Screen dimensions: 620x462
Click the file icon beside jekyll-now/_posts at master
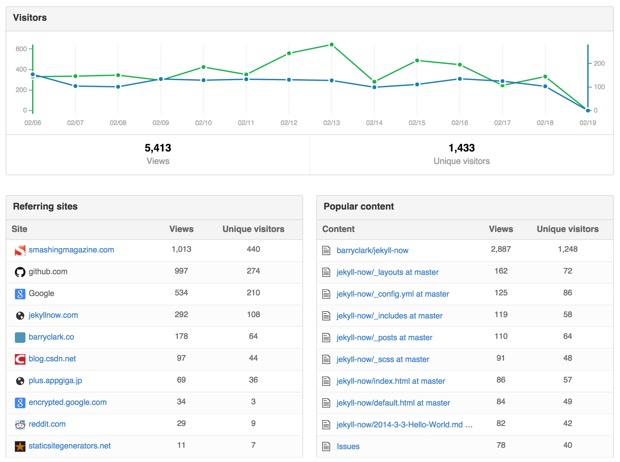point(326,337)
